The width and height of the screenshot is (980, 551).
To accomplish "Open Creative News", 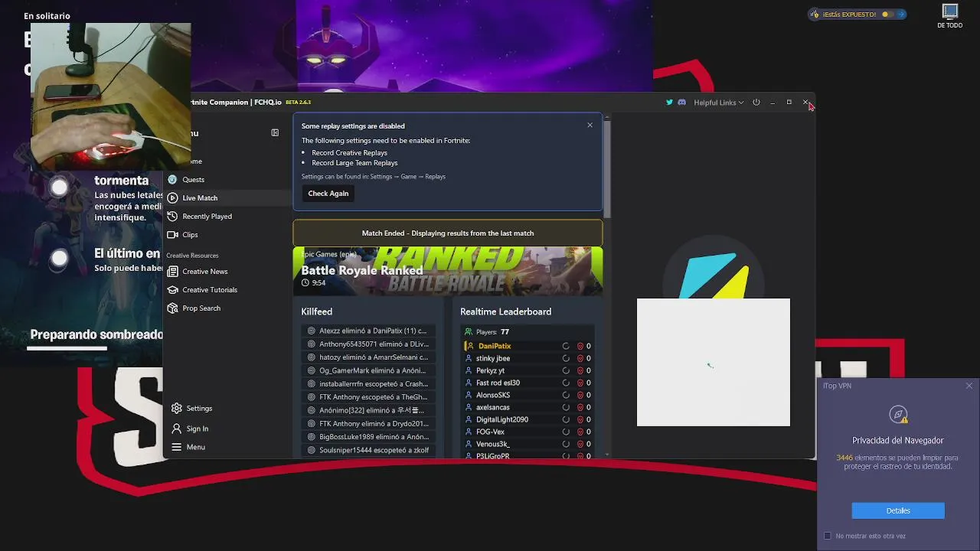I will click(x=227, y=272).
